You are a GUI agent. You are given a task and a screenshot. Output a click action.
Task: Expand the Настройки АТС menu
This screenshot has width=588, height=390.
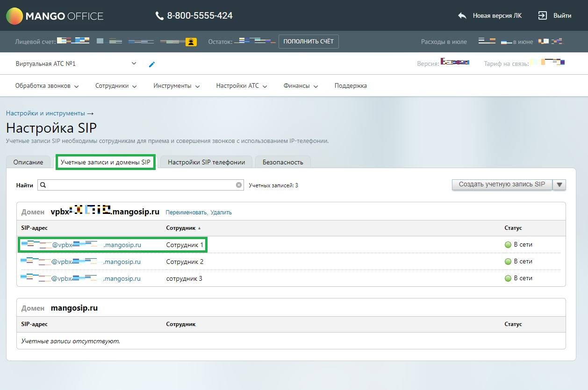(x=242, y=86)
